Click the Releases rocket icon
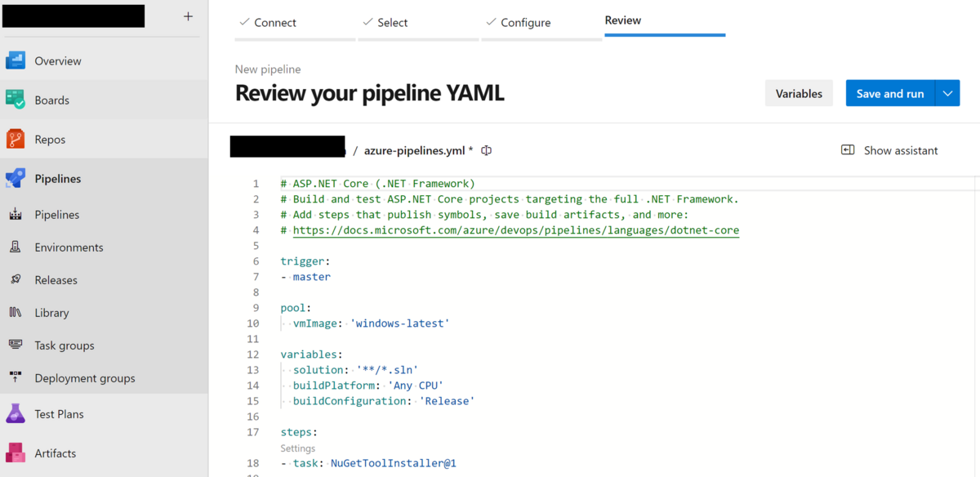The width and height of the screenshot is (980, 477). point(16,279)
